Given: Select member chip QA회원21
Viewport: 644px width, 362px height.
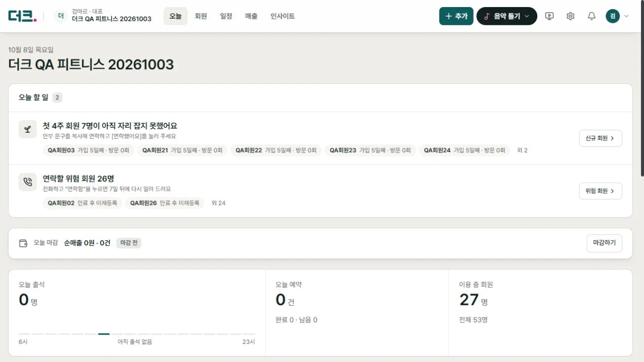Looking at the screenshot, I should [x=182, y=150].
